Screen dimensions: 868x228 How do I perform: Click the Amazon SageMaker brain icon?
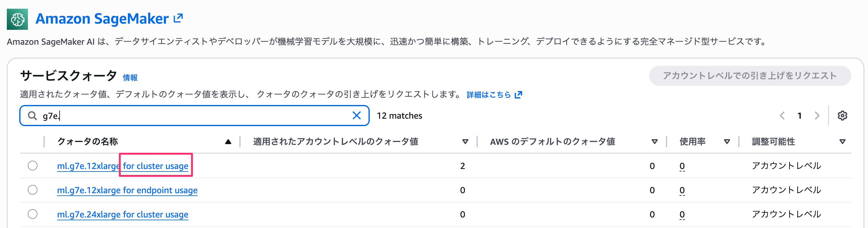[17, 19]
